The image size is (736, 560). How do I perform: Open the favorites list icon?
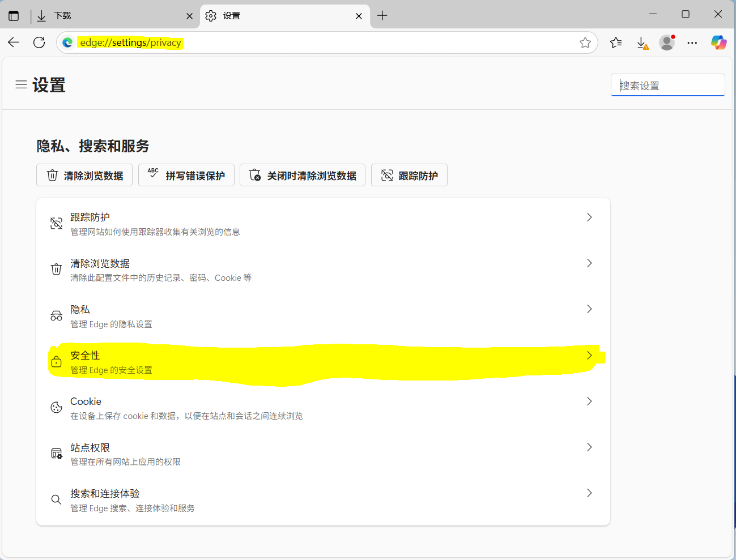[x=616, y=42]
